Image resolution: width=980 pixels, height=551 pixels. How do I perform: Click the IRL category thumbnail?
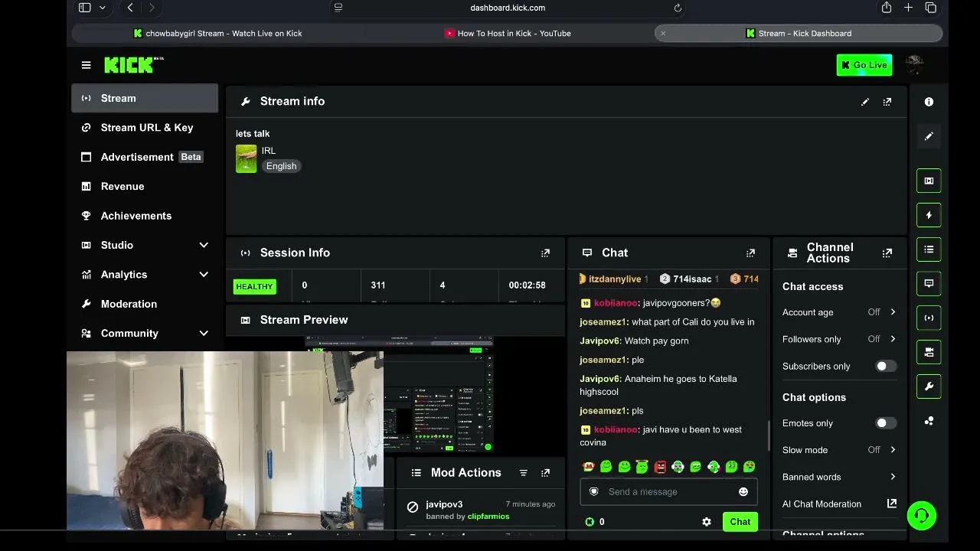(x=246, y=159)
